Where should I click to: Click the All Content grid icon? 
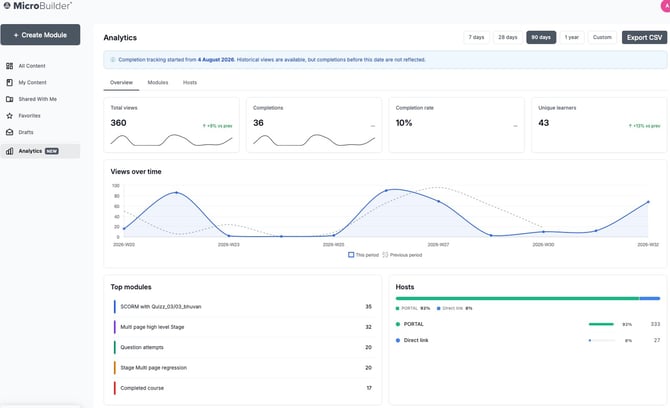point(9,66)
